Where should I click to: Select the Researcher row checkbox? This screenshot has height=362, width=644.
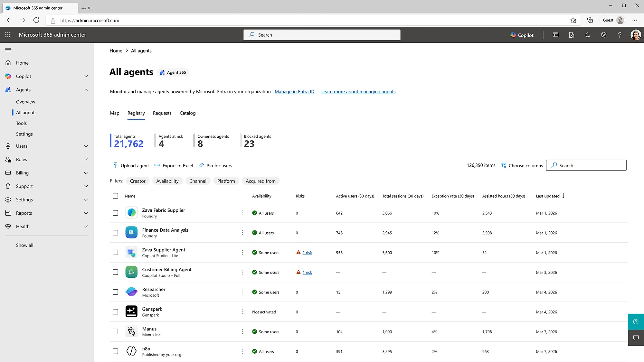tap(115, 292)
